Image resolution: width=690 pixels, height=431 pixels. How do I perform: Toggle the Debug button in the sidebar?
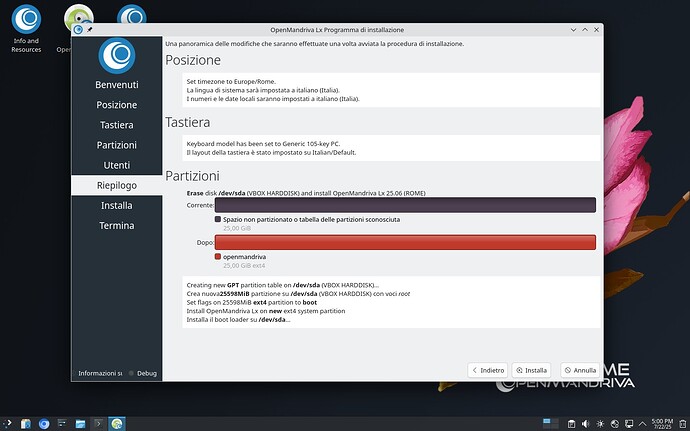(x=143, y=373)
